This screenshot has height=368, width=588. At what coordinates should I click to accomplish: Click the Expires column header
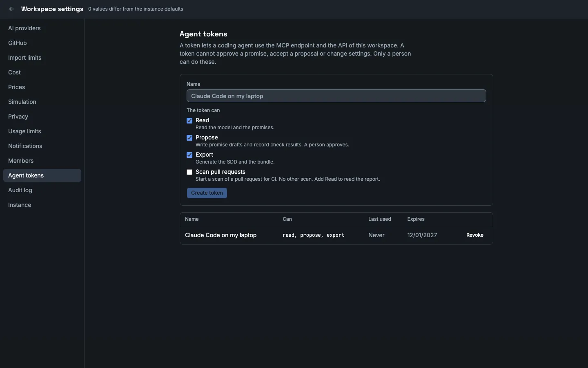coord(416,219)
